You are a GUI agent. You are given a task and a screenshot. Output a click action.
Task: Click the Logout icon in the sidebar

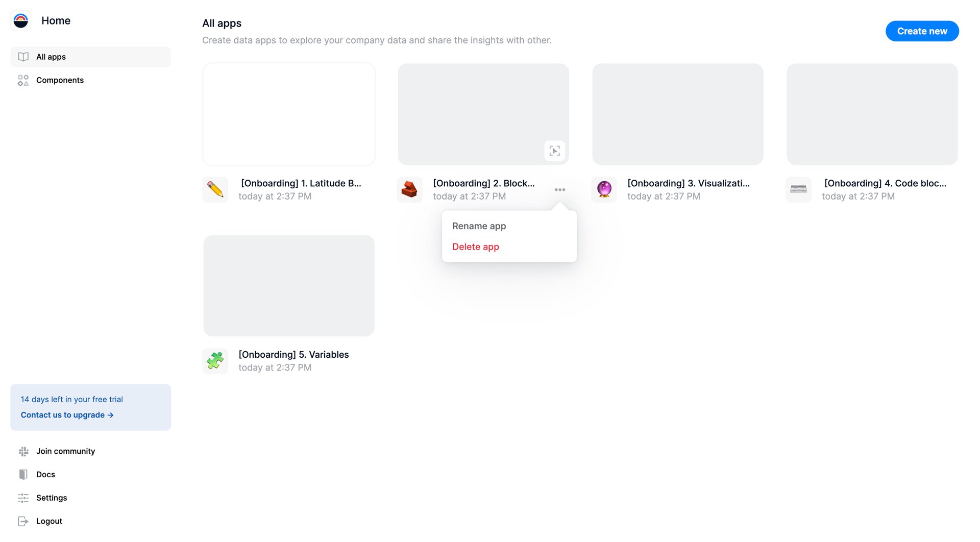coord(23,521)
